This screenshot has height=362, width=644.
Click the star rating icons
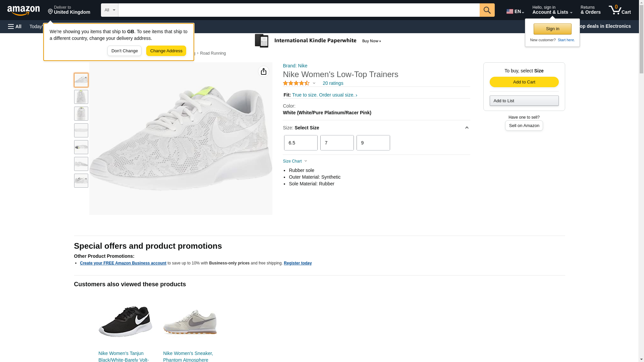[x=296, y=83]
